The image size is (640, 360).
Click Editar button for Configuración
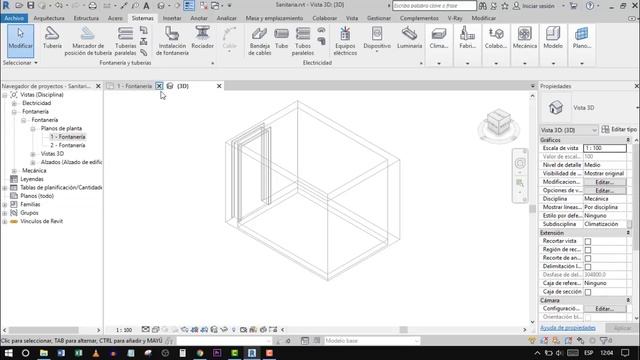pos(604,309)
